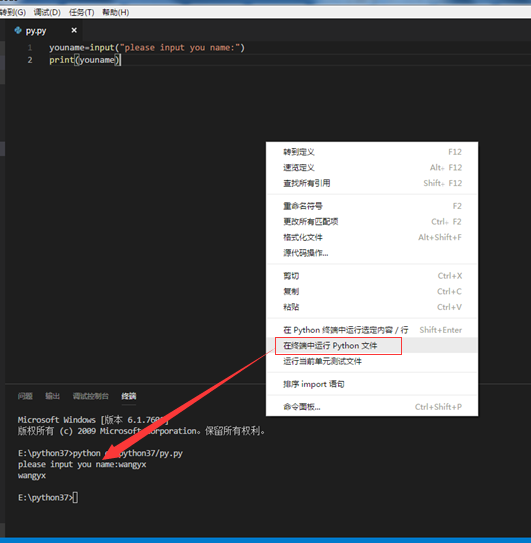
Task: Choose 速览定义 in the context menu
Action: click(372, 168)
